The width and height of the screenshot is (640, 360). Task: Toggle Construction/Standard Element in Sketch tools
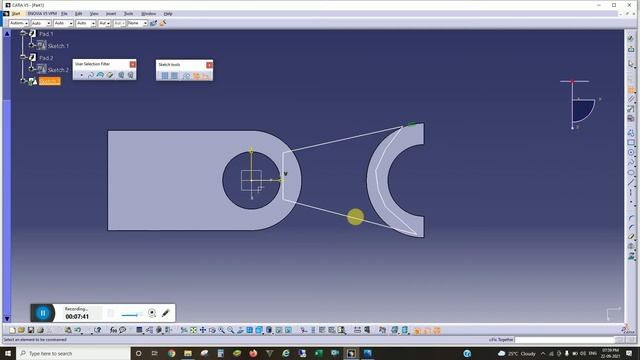186,76
